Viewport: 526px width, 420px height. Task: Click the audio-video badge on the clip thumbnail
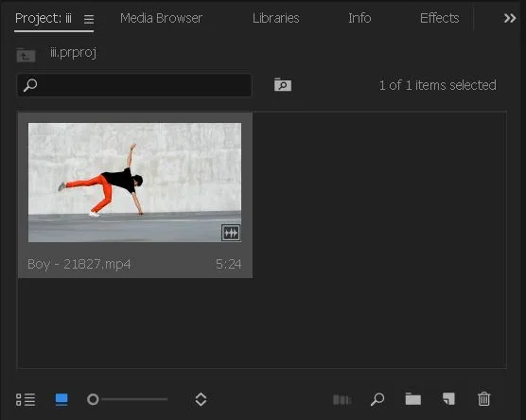click(x=231, y=233)
